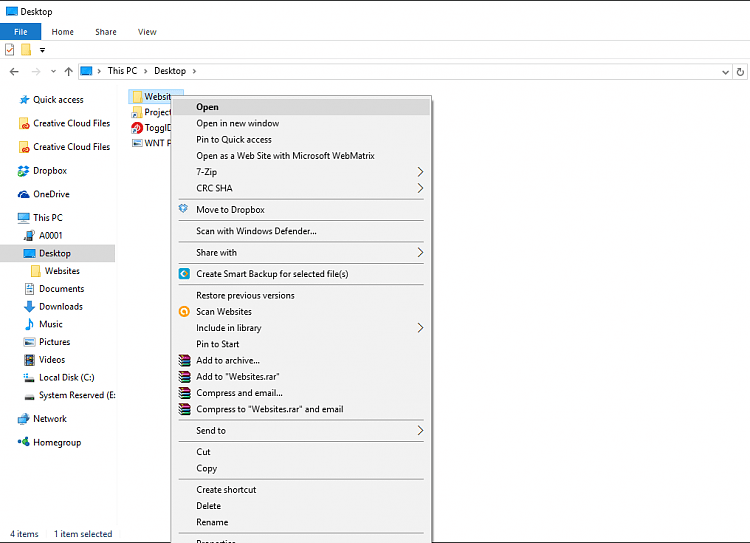This screenshot has width=750, height=543.
Task: Open OneDrive in the navigation pane
Action: click(51, 194)
